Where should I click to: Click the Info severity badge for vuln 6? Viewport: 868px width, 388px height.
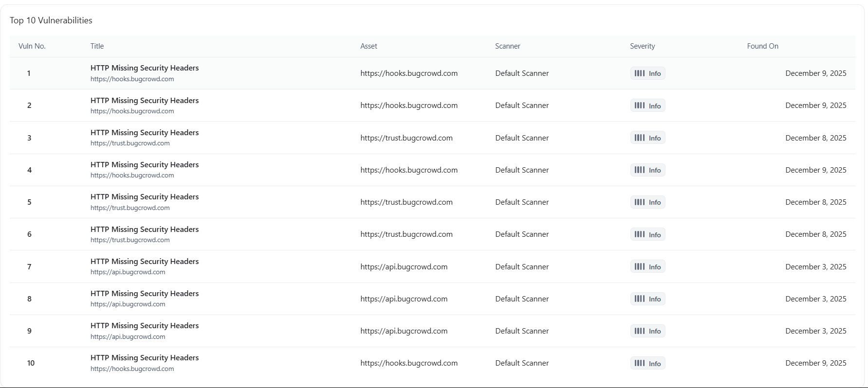(x=647, y=234)
